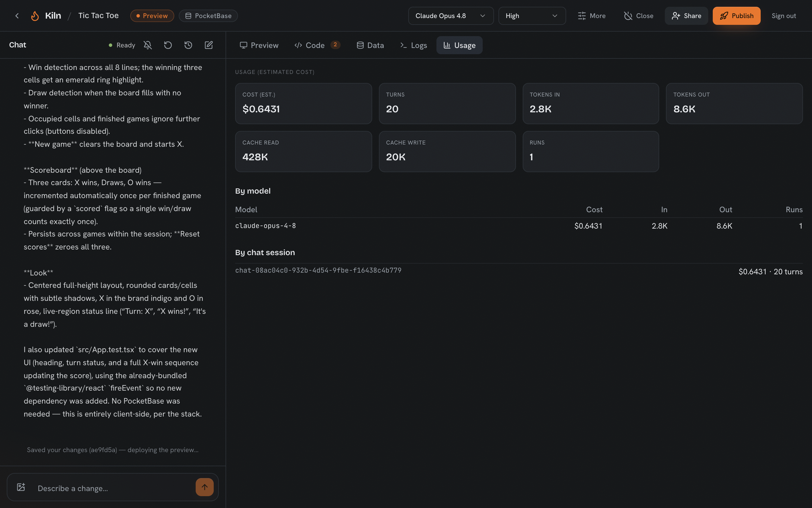Click the By chat session heading
Image resolution: width=812 pixels, height=508 pixels.
[x=265, y=252]
